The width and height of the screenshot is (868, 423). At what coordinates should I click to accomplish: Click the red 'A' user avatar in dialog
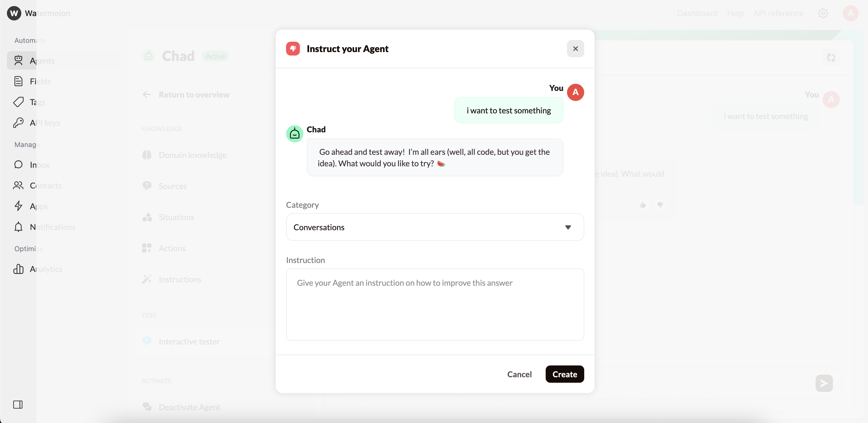(575, 92)
